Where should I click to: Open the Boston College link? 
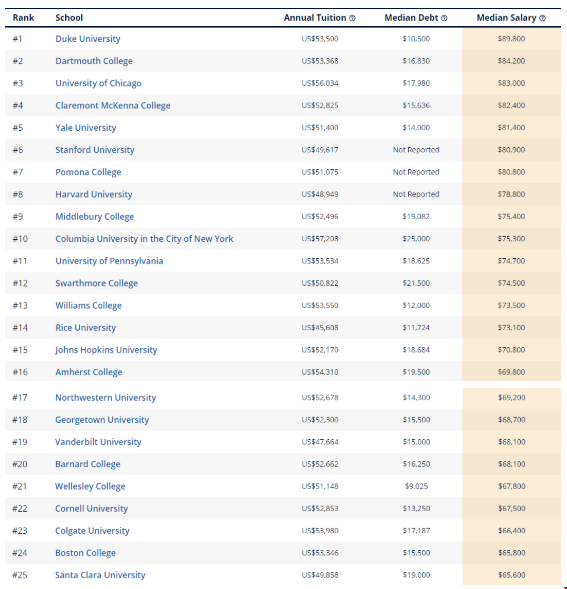pos(86,553)
